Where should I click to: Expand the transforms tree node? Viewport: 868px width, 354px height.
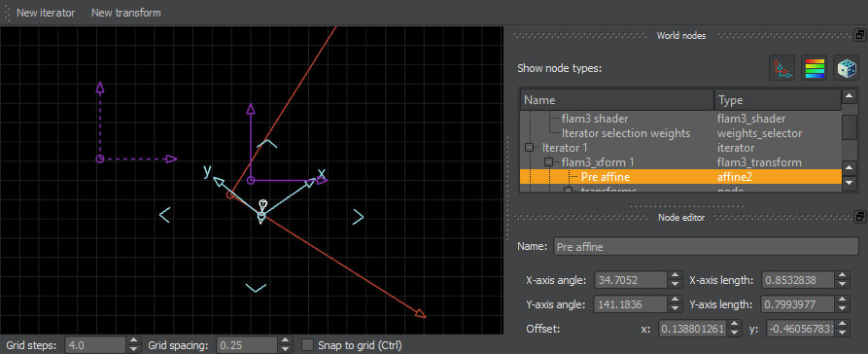click(x=568, y=191)
